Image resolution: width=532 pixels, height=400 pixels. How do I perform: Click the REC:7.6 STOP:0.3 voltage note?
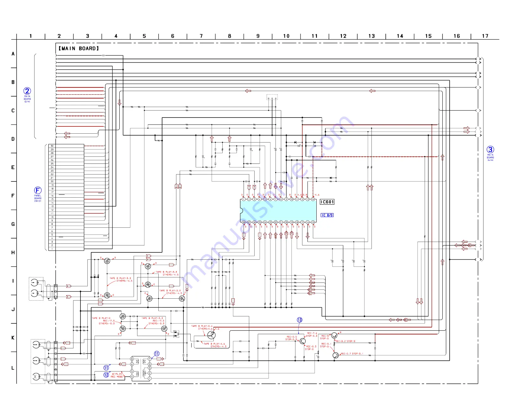click(312, 334)
